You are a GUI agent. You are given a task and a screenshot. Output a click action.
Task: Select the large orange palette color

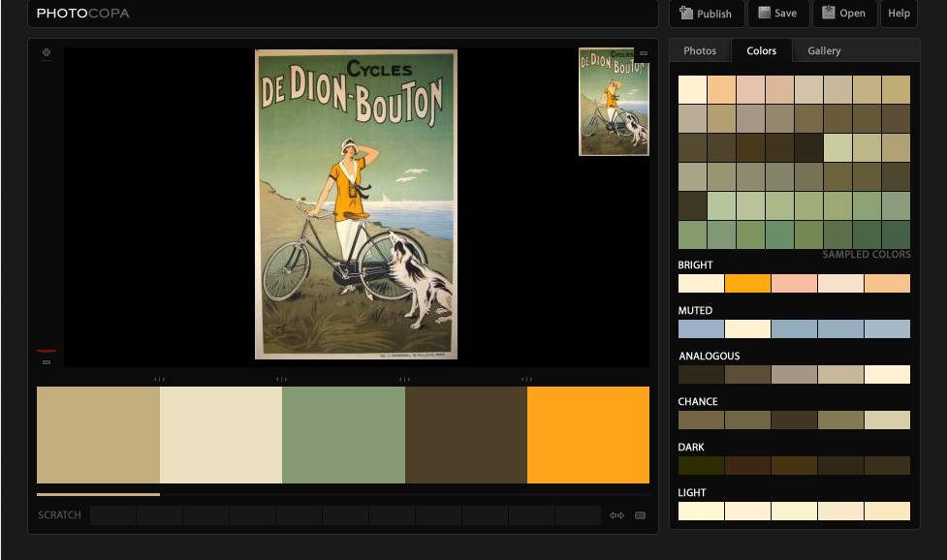tap(588, 434)
